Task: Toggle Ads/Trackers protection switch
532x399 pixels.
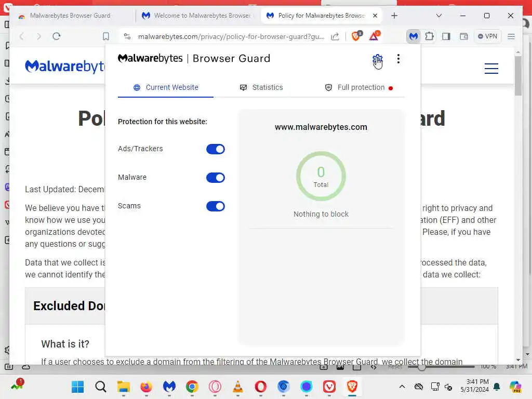Action: pos(216,149)
